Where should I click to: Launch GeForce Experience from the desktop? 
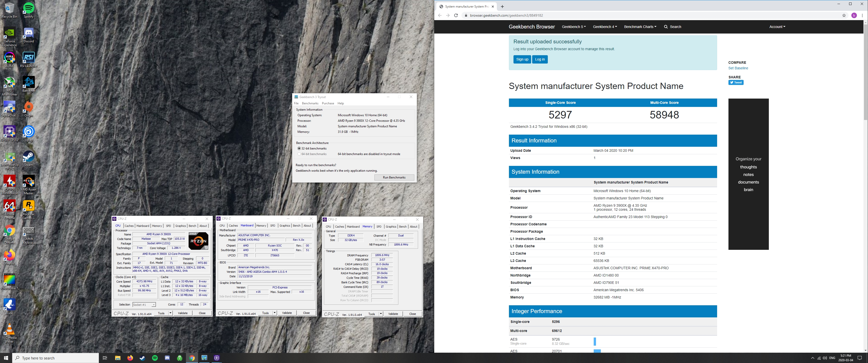[9, 37]
